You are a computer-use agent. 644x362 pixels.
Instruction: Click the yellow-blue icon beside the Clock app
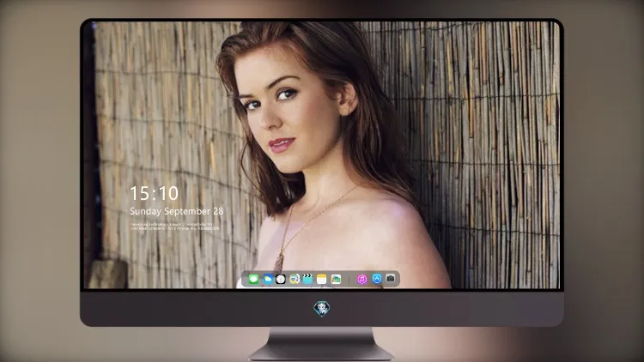point(294,279)
